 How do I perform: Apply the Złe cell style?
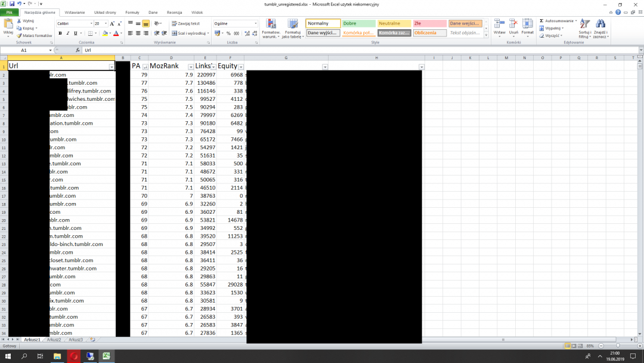click(429, 23)
